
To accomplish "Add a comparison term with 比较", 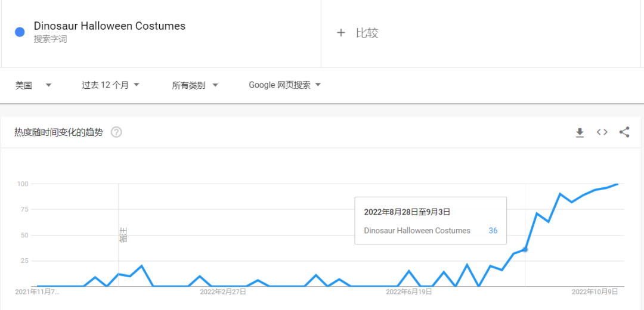I will click(358, 33).
